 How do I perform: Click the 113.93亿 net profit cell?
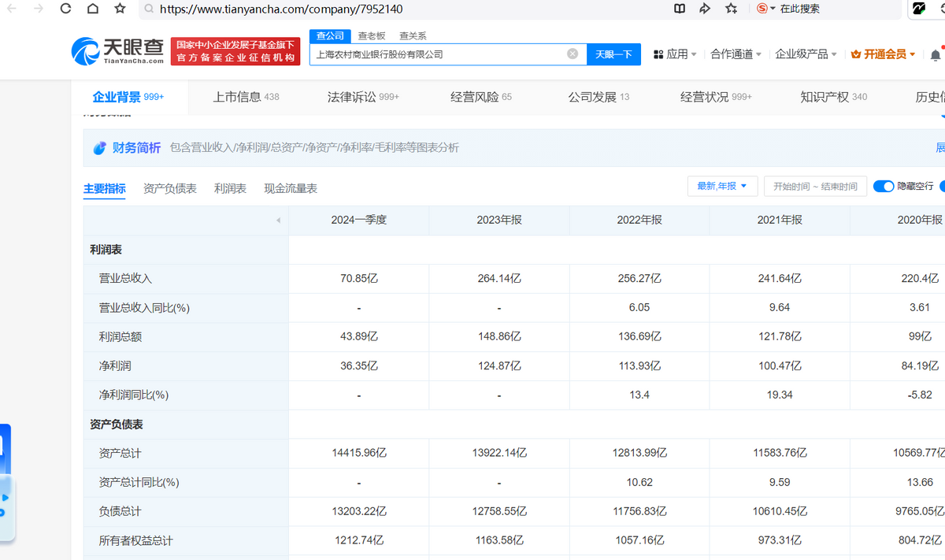[639, 366]
